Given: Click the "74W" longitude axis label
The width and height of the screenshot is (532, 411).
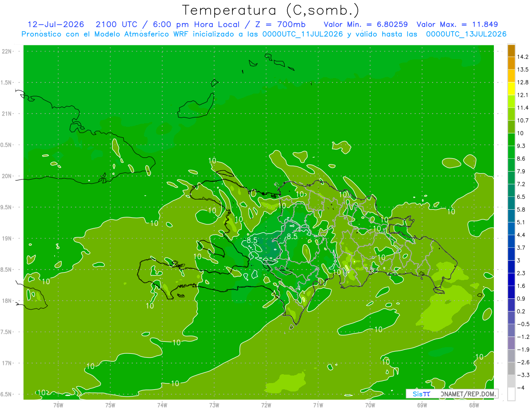Looking at the screenshot, I should (x=162, y=405).
